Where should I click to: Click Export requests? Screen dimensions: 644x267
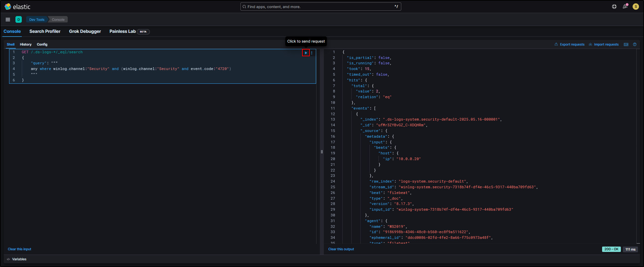pos(569,45)
